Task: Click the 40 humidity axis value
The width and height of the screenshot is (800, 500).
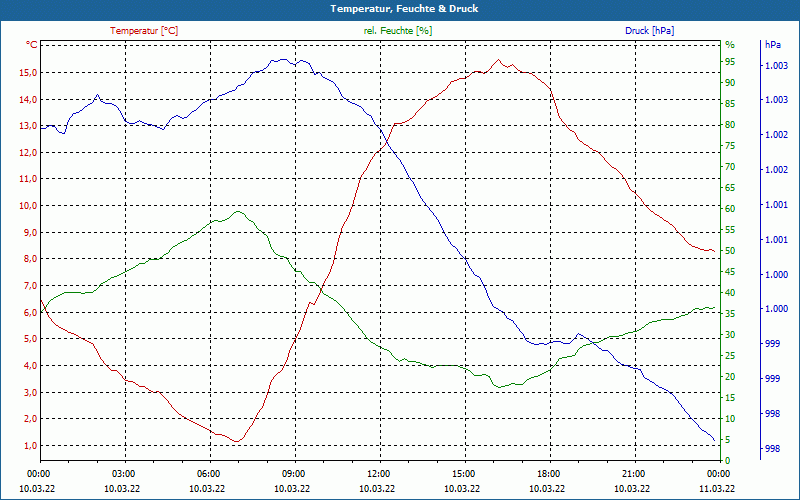Action: point(730,293)
